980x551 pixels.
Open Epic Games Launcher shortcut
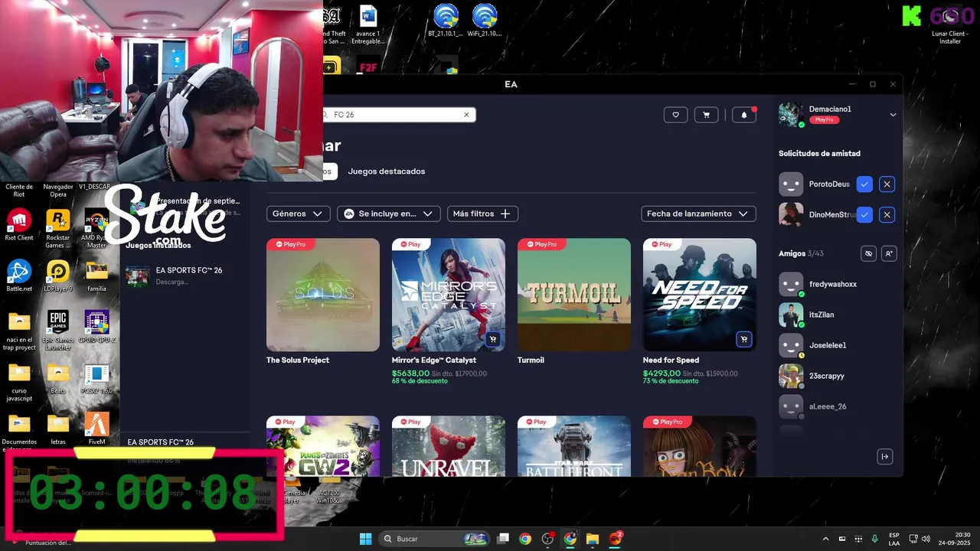click(x=58, y=330)
